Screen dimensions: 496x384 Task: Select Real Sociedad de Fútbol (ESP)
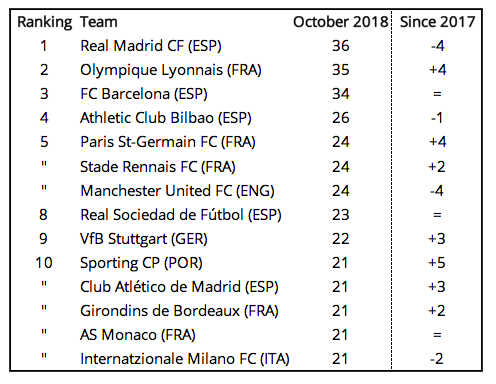(x=181, y=215)
